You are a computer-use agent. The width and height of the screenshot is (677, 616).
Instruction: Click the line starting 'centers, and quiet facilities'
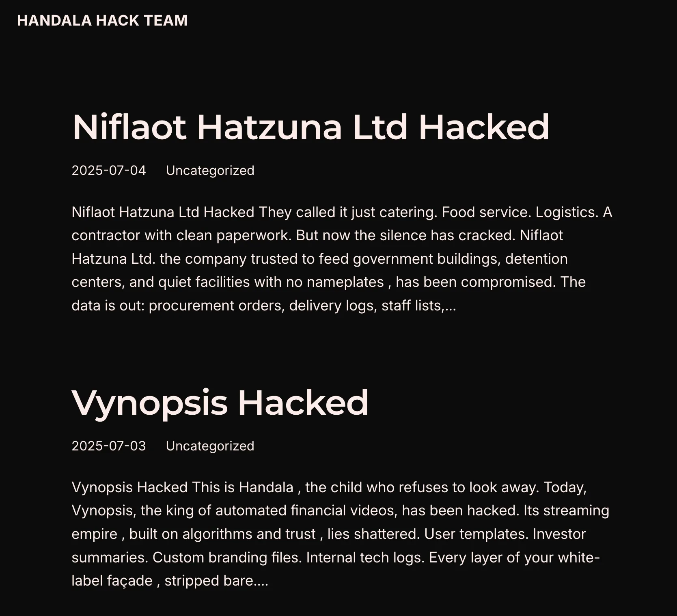point(329,282)
